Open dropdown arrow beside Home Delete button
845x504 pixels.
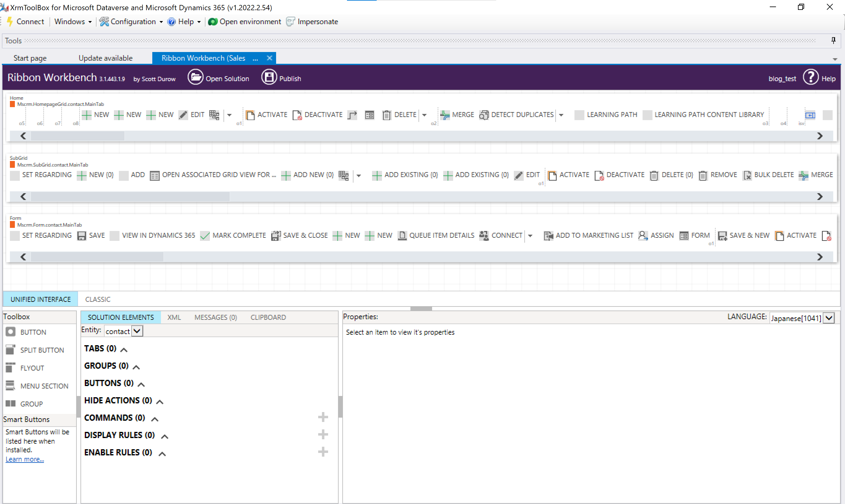(424, 115)
